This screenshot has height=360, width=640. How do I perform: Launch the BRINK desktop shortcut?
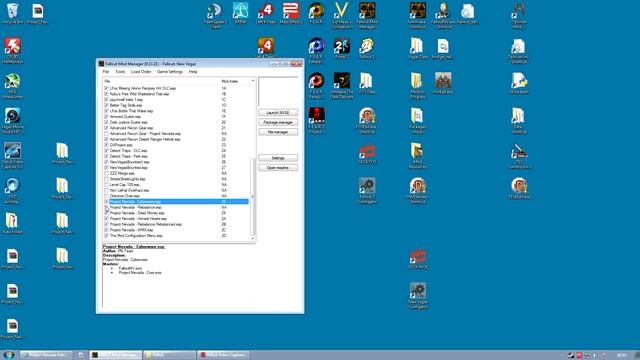tap(240, 13)
